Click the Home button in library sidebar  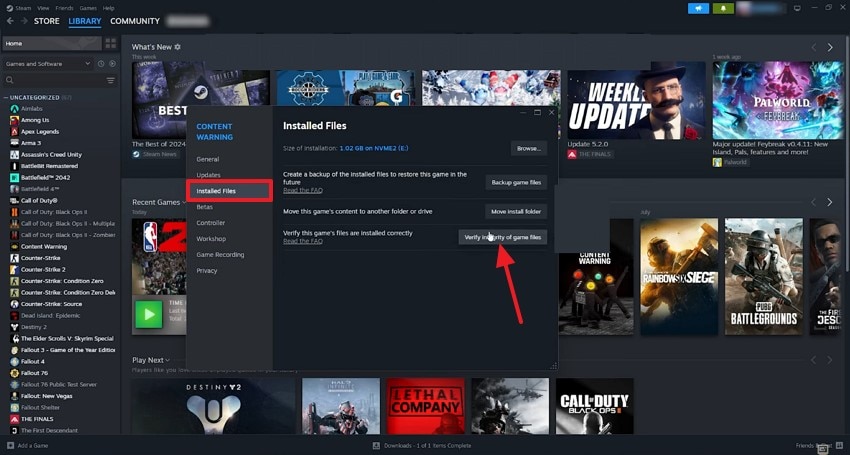pyautogui.click(x=51, y=43)
